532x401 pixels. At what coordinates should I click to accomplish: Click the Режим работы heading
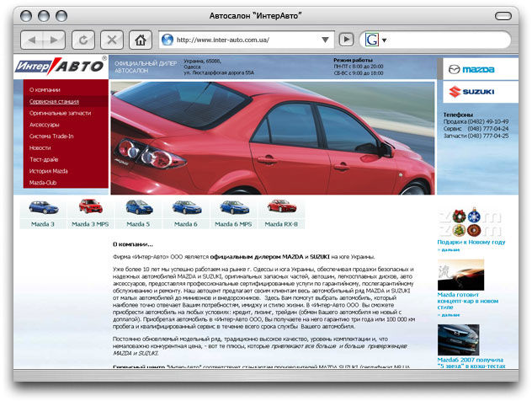click(353, 60)
